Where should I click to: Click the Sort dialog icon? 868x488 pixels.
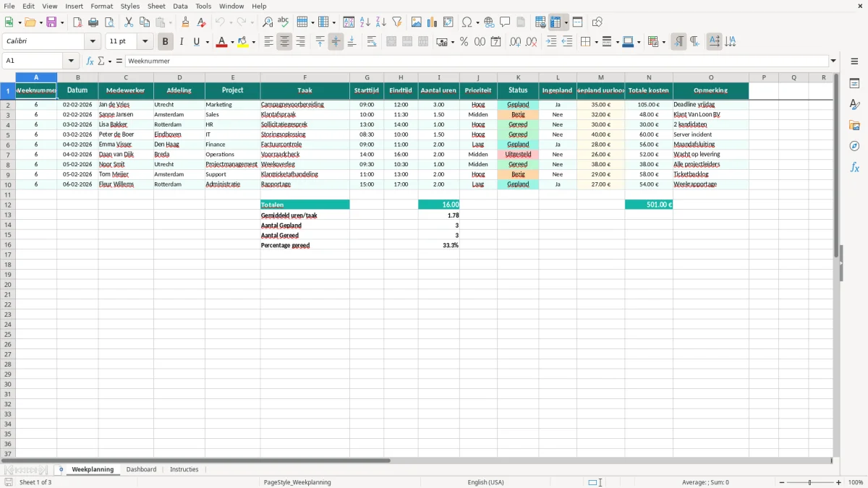349,22
